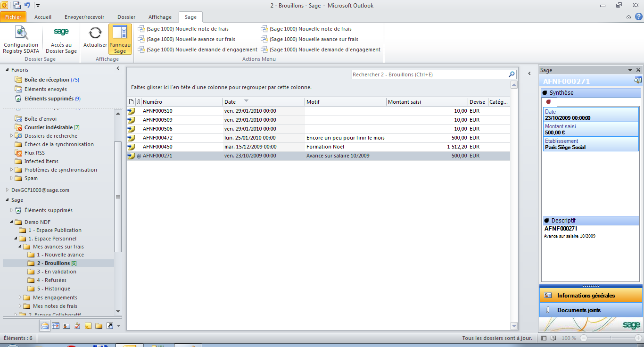Click the zoom out minus button

[x=584, y=338]
